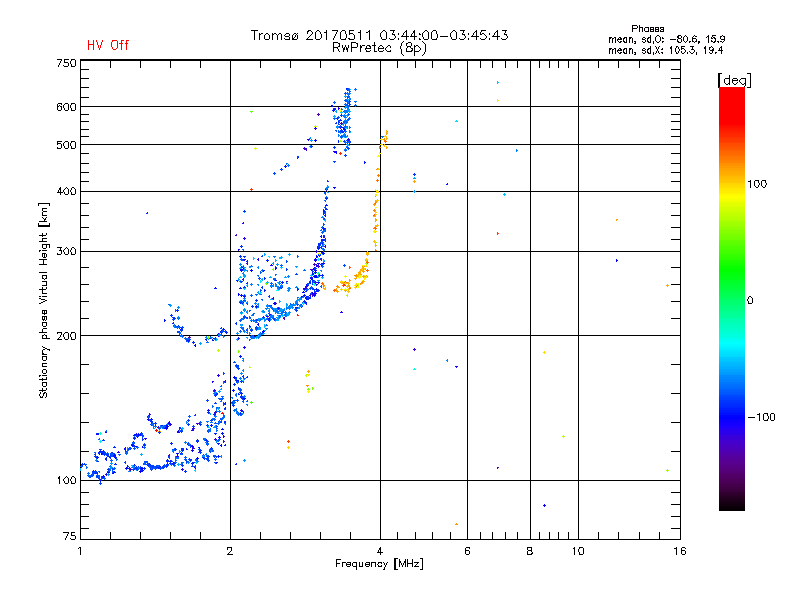Click the colorbar '-100' tick label
Viewport: 800px width, 600px height.
tap(761, 417)
